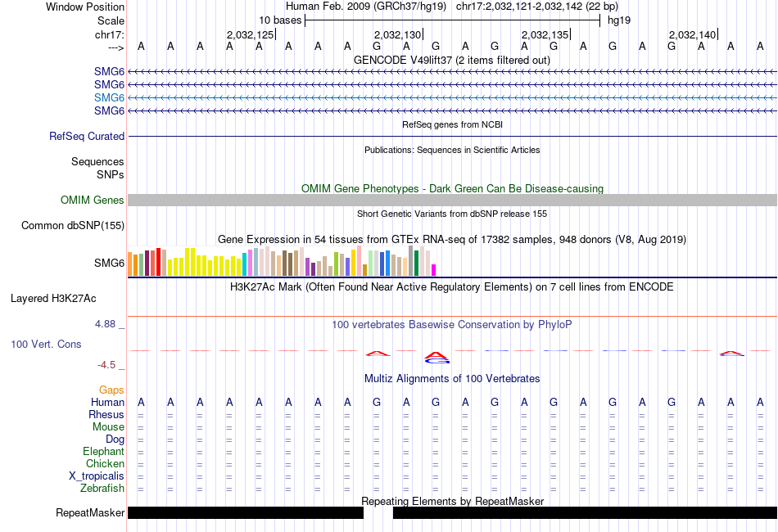Click the Common dbSNP(155) track label

pos(72,226)
